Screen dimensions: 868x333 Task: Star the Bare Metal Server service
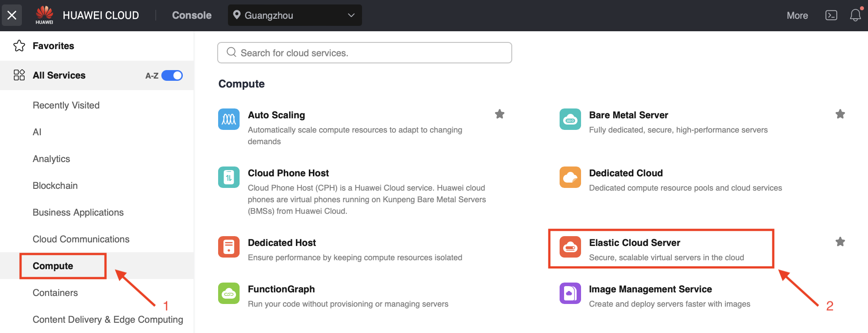pos(840,114)
